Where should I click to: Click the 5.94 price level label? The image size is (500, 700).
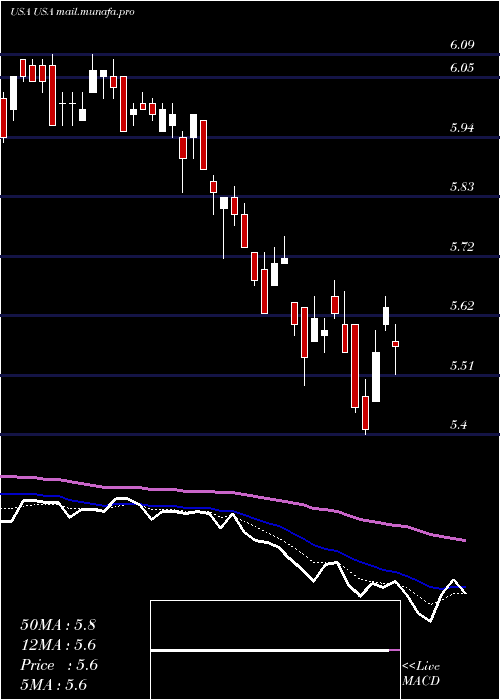(462, 128)
